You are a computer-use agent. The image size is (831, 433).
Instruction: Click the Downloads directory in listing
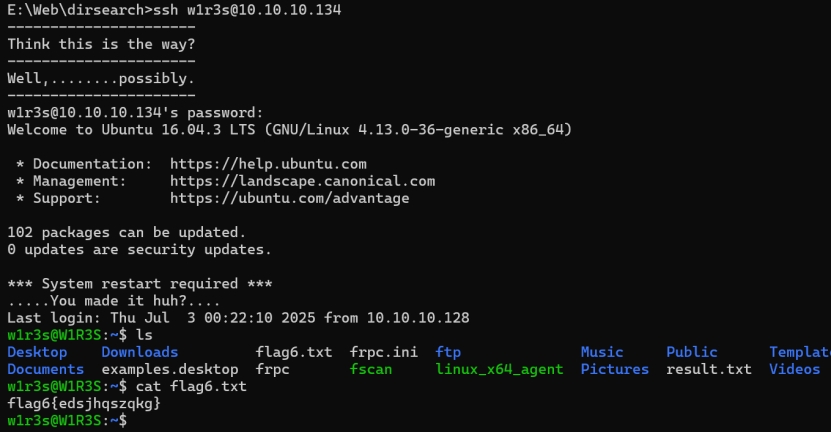140,352
